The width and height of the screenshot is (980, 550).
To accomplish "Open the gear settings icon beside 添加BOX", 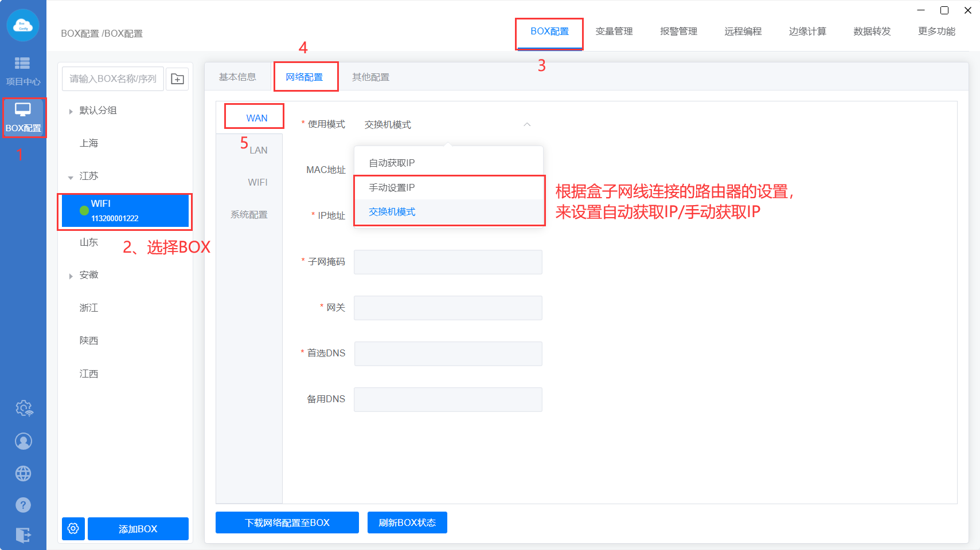I will pos(73,528).
